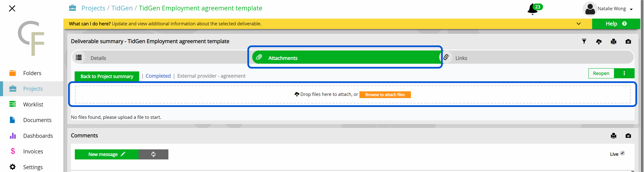This screenshot has width=644, height=172.
Task: Refresh comments using the gray refresh button
Action: pos(153,154)
